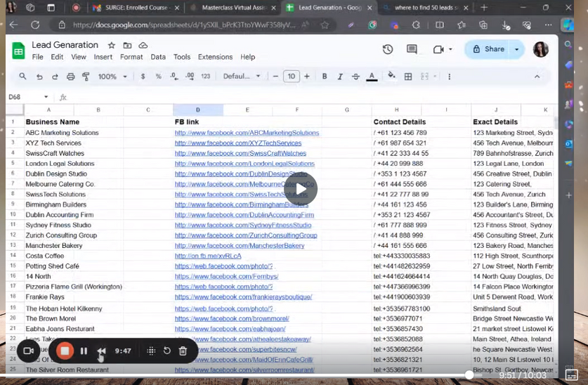
Task: Stop the screen recording
Action: point(65,351)
